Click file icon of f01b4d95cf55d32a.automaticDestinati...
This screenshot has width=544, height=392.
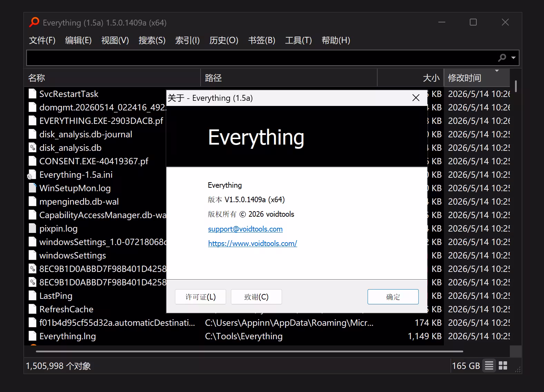pos(32,323)
